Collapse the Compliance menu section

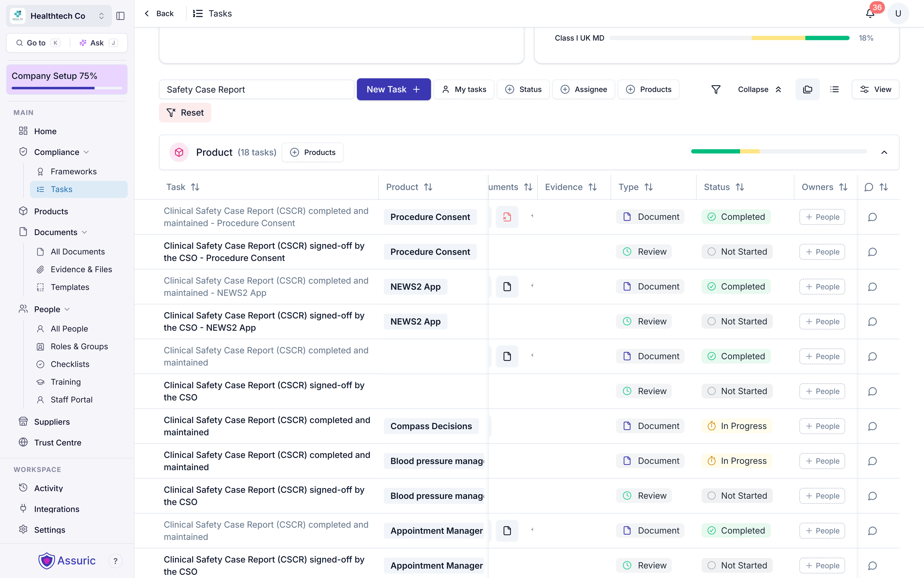pos(86,152)
